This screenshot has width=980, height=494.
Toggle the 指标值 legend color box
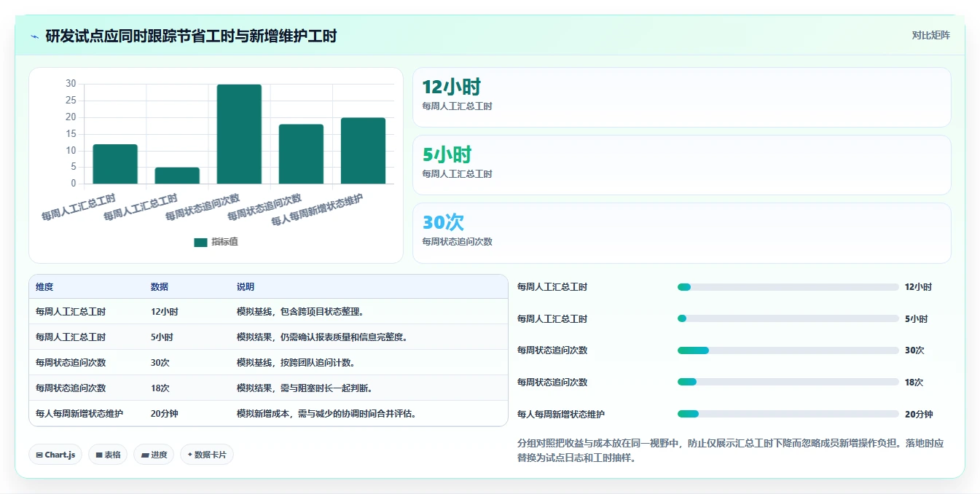[x=200, y=242]
